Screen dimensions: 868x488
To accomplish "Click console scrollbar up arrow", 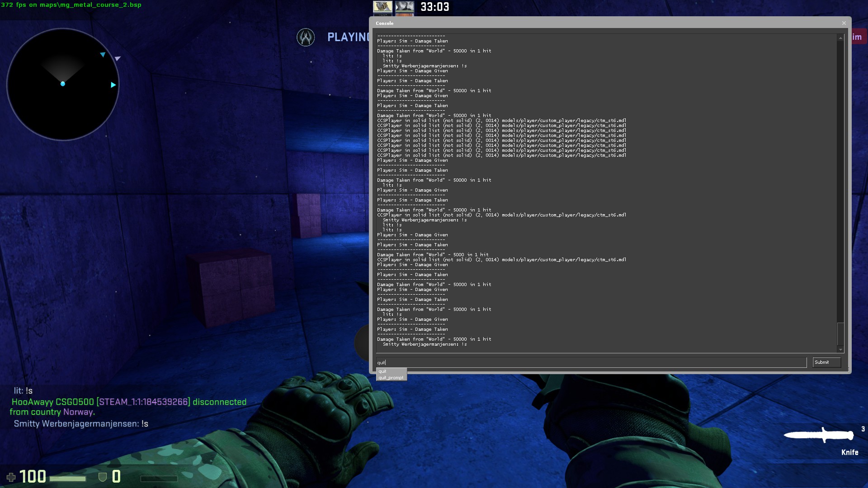I will 840,38.
